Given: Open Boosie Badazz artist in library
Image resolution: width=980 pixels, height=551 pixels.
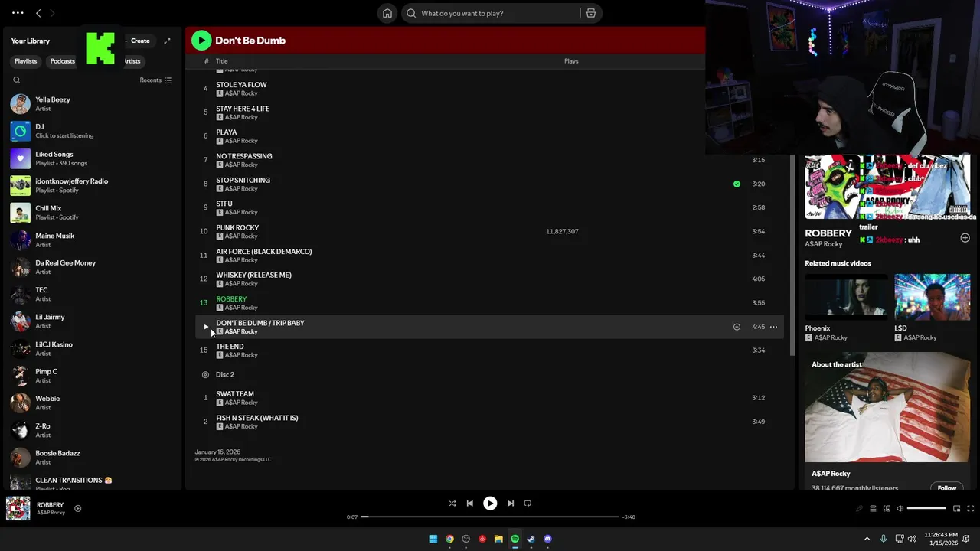Looking at the screenshot, I should pyautogui.click(x=92, y=458).
